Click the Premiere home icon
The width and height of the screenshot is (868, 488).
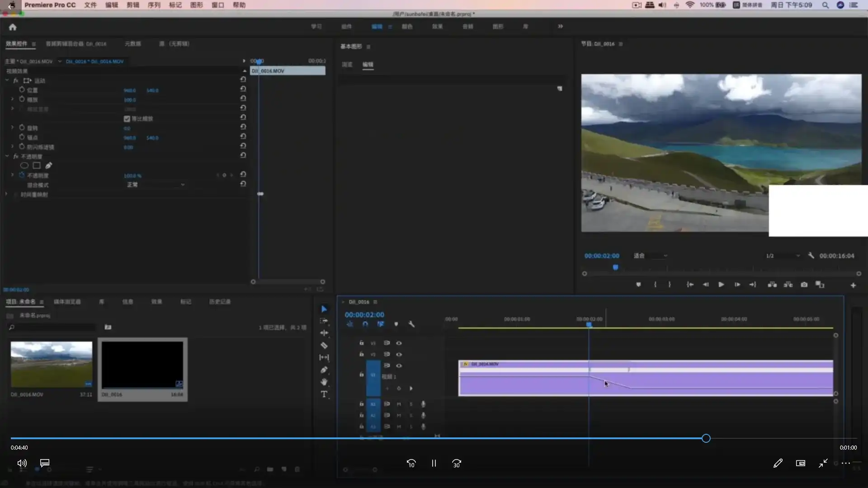pos(13,27)
